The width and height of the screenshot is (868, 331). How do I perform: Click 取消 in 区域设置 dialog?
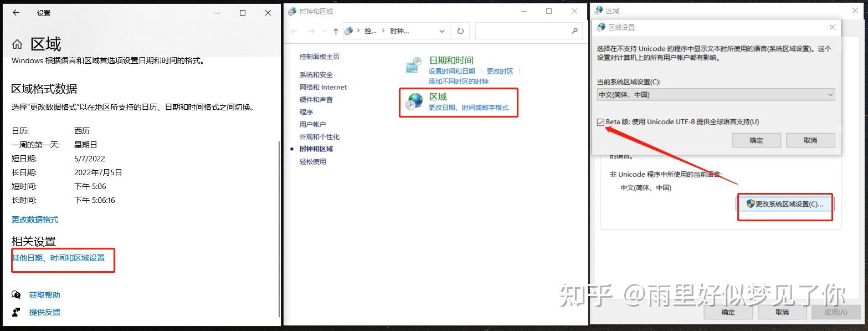(x=810, y=140)
